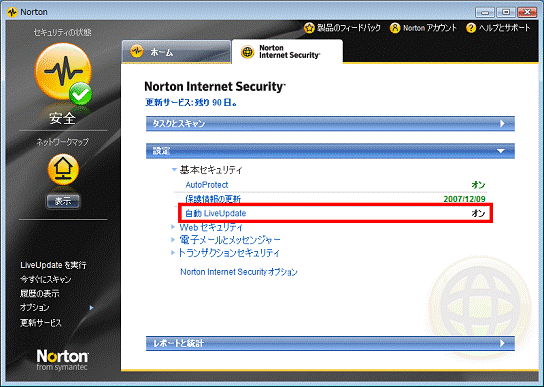Open the ホーム tab

[x=176, y=52]
